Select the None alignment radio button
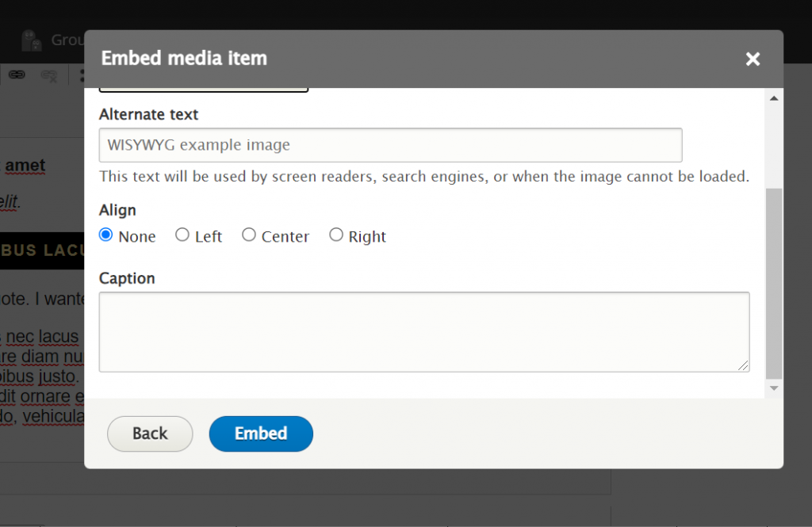812x527 pixels. pos(106,235)
